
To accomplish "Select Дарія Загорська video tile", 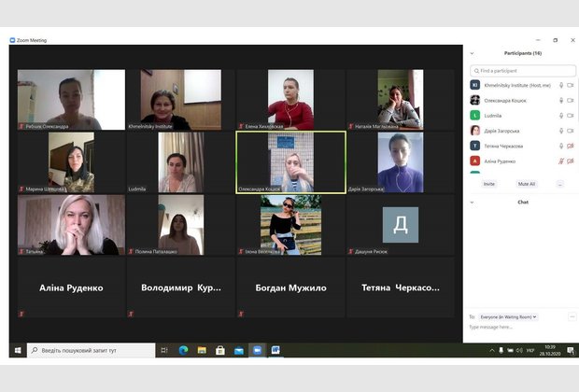I will point(401,162).
